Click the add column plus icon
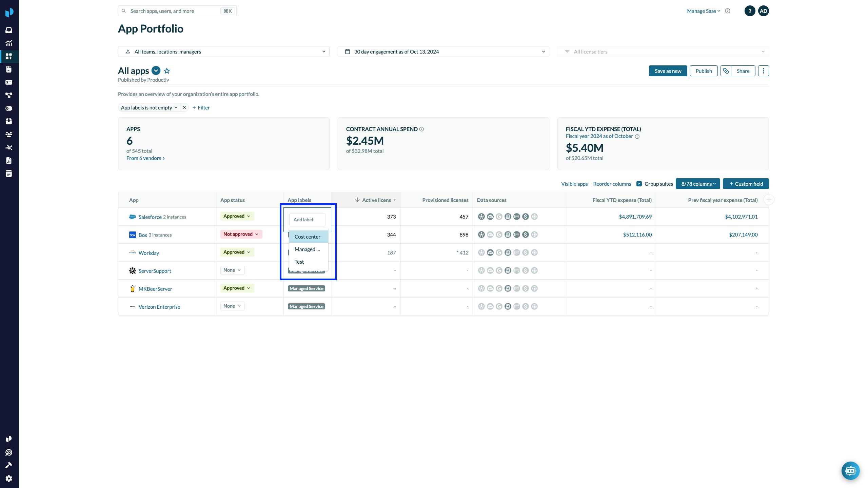The width and height of the screenshot is (868, 488). pos(769,200)
